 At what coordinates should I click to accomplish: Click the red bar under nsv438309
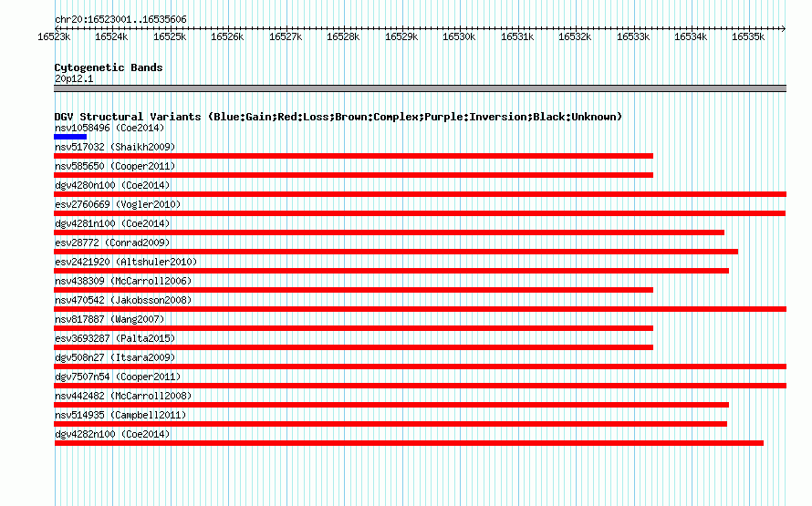pyautogui.click(x=354, y=290)
